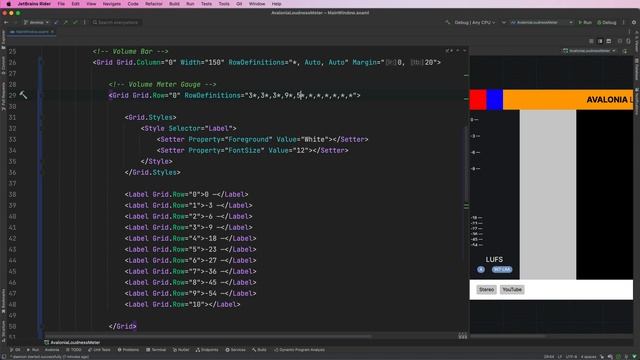Open the IDE settings gear
The image size is (640, 360).
pyautogui.click(x=634, y=22)
